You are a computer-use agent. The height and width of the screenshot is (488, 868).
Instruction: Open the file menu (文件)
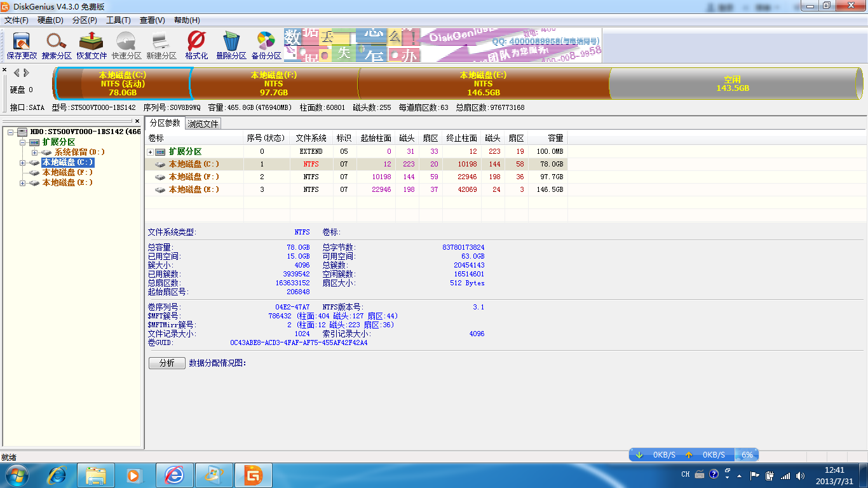click(x=17, y=20)
